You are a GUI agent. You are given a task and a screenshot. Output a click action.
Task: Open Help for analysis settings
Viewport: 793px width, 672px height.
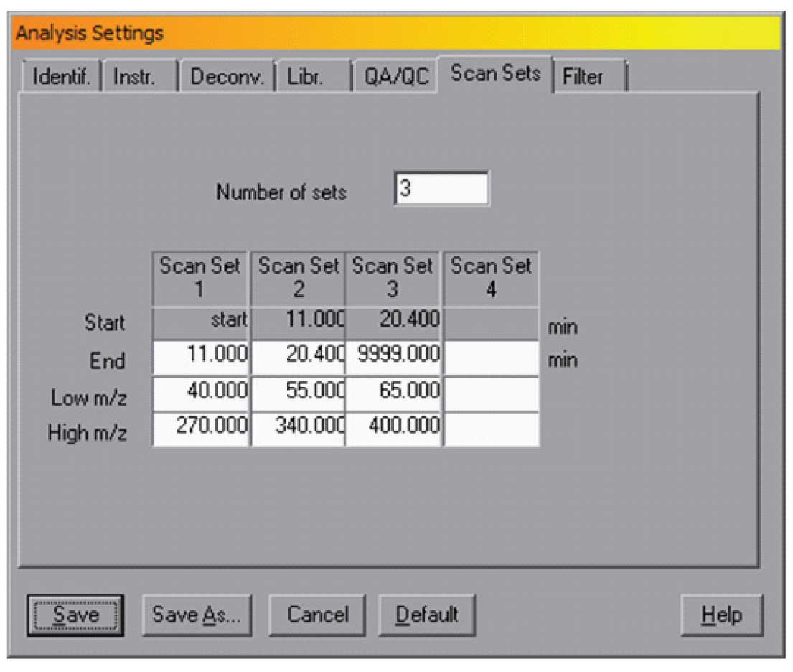[x=721, y=615]
